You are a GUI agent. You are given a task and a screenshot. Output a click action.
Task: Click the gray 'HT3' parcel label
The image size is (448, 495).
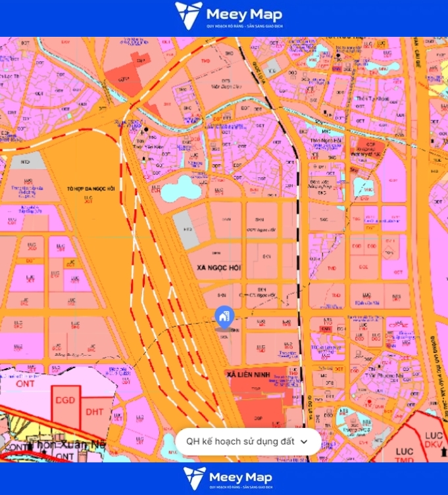tap(187, 229)
